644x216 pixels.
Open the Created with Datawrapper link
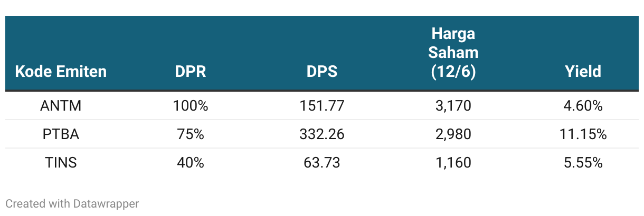[x=72, y=203]
